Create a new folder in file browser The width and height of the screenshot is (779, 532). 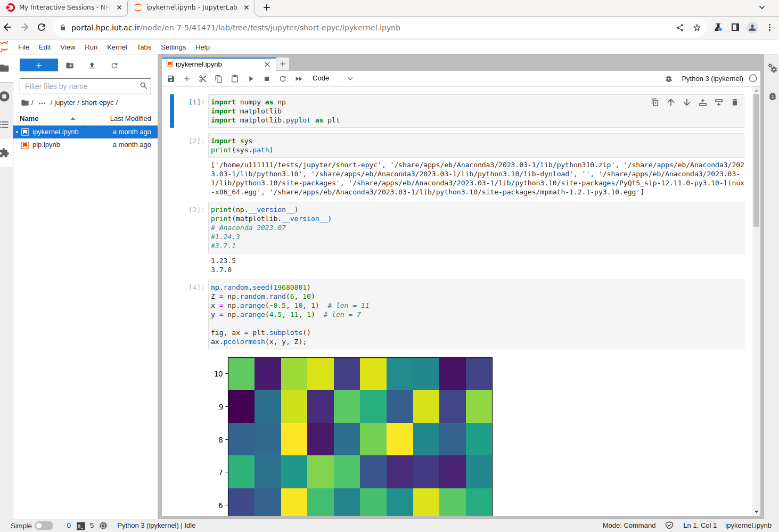pos(70,66)
